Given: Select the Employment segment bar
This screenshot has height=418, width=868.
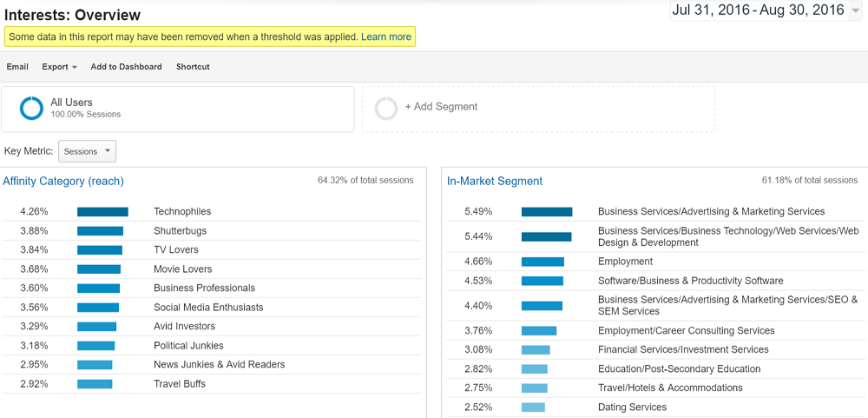Looking at the screenshot, I should (542, 262).
